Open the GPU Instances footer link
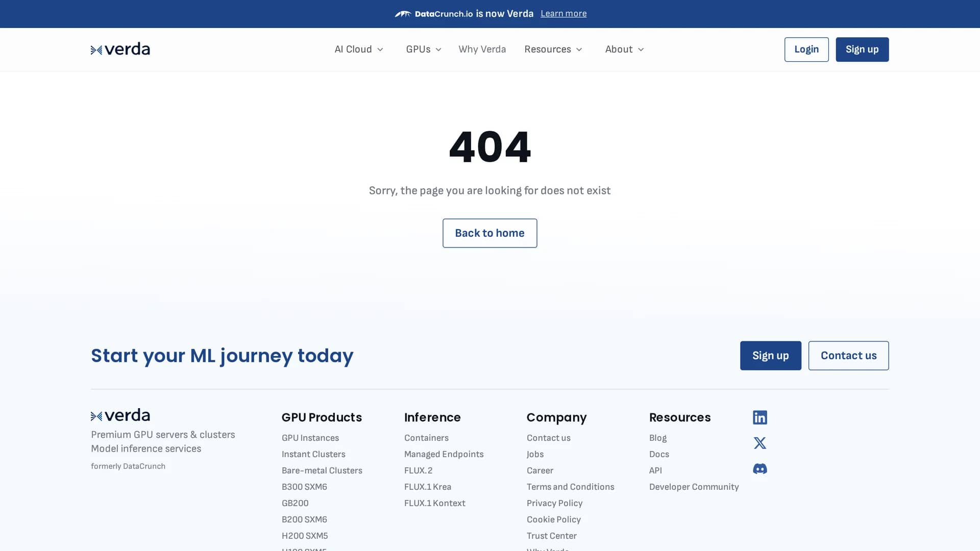 [x=310, y=438]
